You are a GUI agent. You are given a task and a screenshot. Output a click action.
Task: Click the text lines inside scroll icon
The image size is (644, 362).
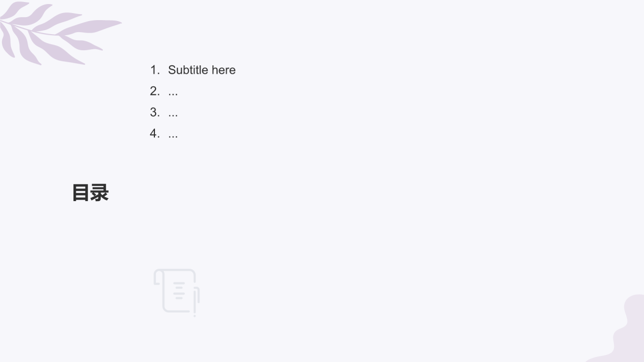pyautogui.click(x=179, y=290)
